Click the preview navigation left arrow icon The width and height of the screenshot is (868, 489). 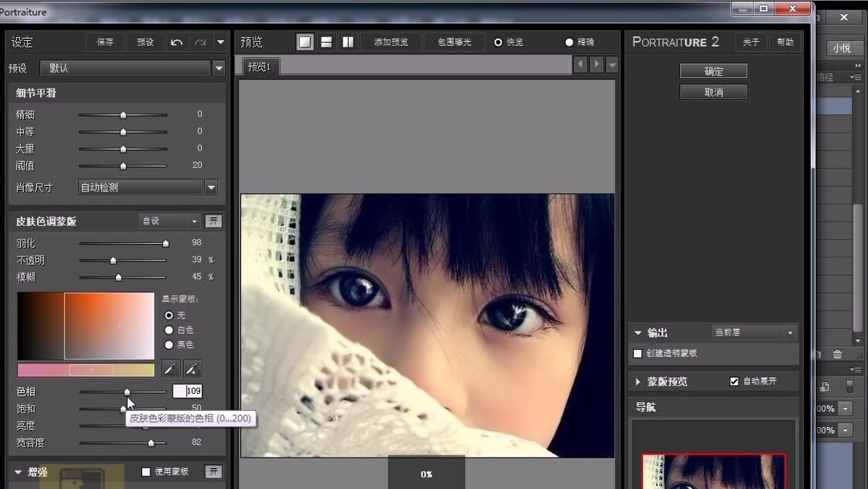tap(579, 63)
